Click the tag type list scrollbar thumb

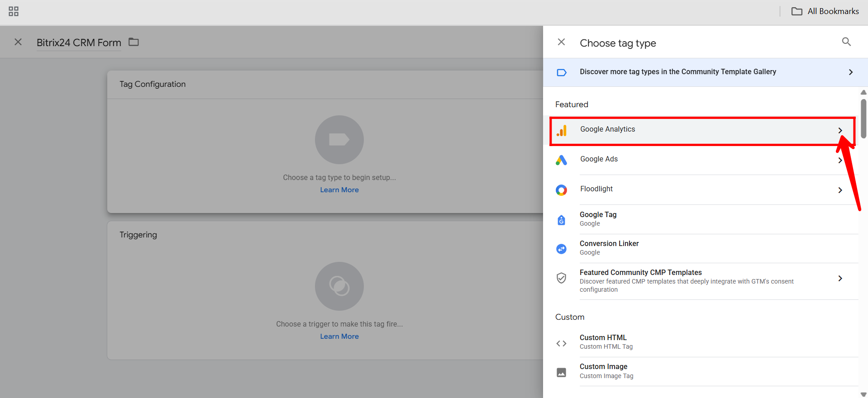pyautogui.click(x=863, y=119)
